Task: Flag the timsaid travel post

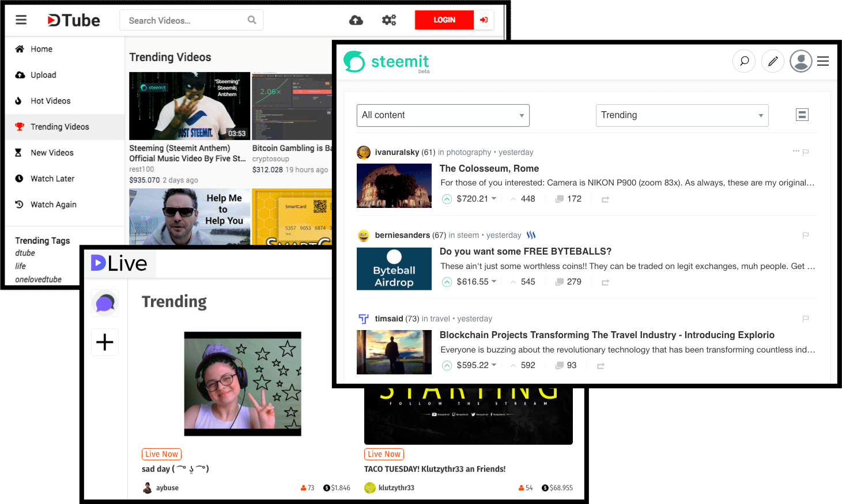Action: click(806, 319)
